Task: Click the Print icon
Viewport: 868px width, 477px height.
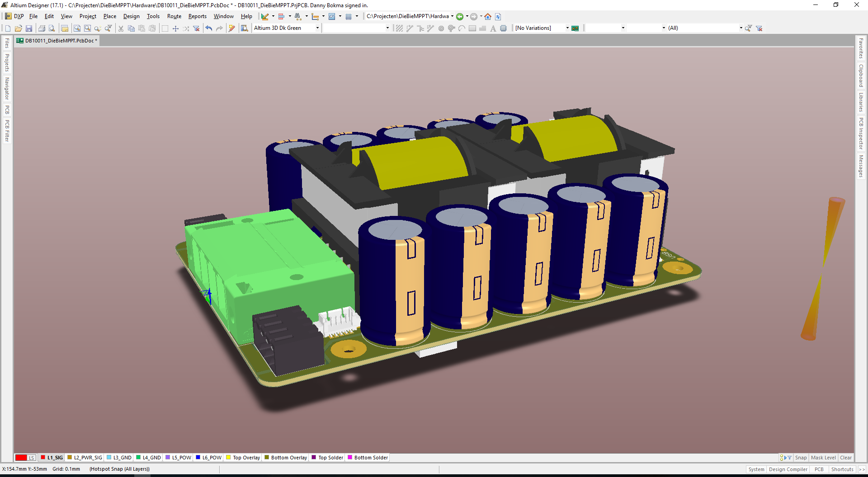Action: [x=42, y=28]
